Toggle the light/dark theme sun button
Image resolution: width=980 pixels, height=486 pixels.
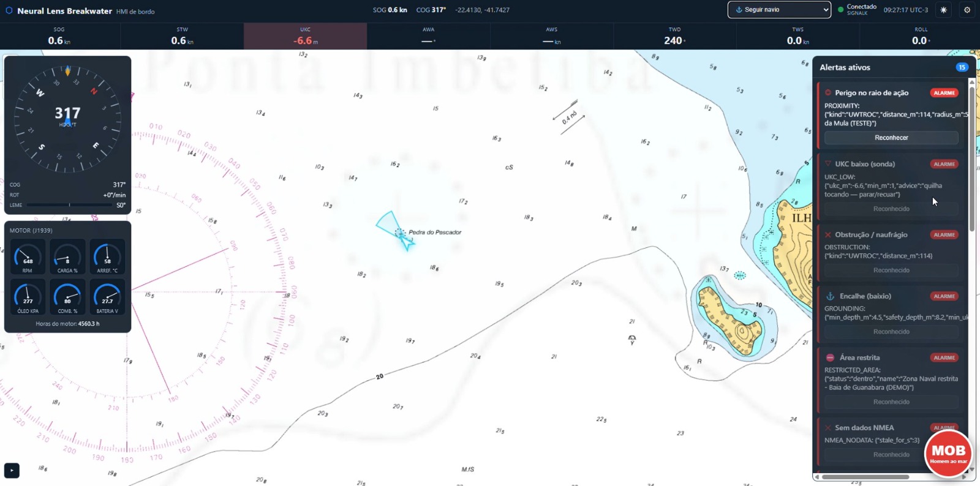(943, 10)
